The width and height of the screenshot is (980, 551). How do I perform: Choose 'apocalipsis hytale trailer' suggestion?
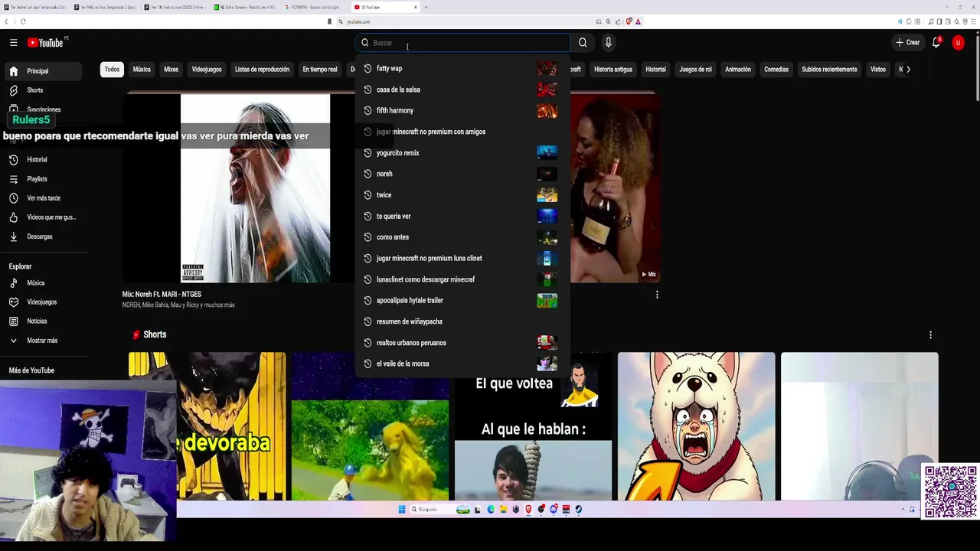[462, 300]
